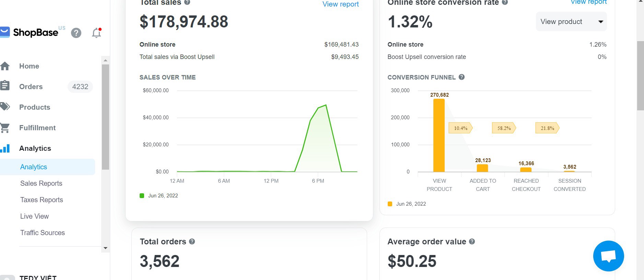Open Live View submenu
Viewport: 644px width, 280px height.
(34, 216)
